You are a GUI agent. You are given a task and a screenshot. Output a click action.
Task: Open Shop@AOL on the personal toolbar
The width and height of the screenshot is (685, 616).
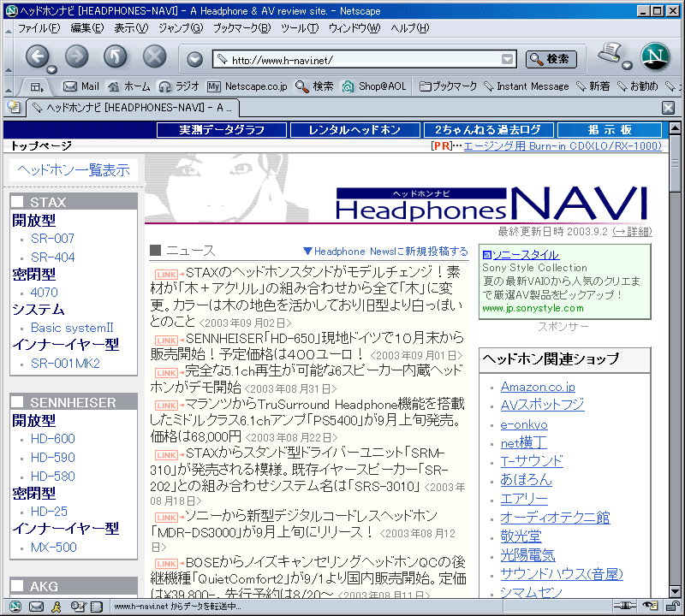click(x=374, y=86)
